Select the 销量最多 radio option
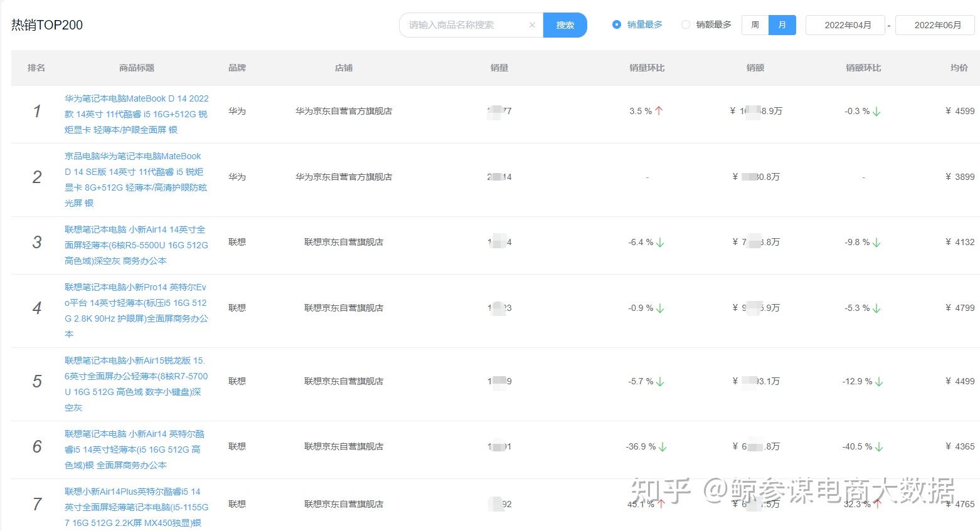This screenshot has width=980, height=531. click(x=637, y=24)
